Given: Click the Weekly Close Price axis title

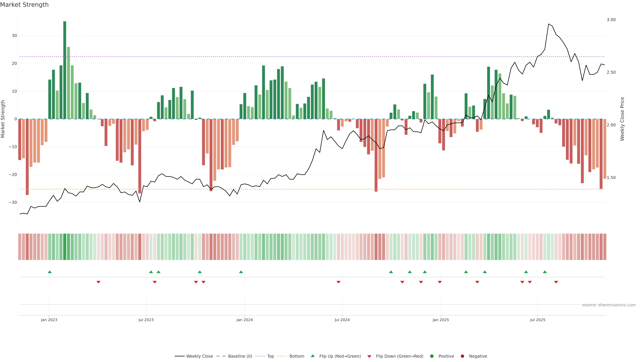Looking at the screenshot, I should pyautogui.click(x=623, y=119).
